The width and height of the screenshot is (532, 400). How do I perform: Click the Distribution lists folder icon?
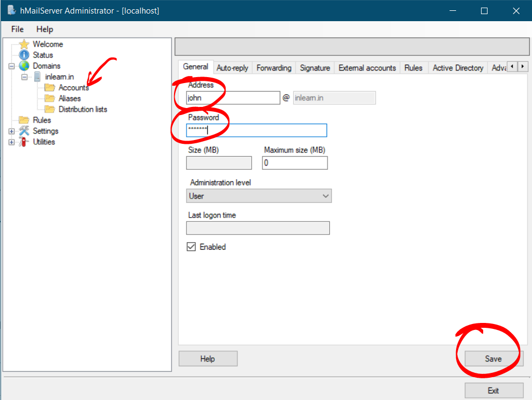click(50, 109)
